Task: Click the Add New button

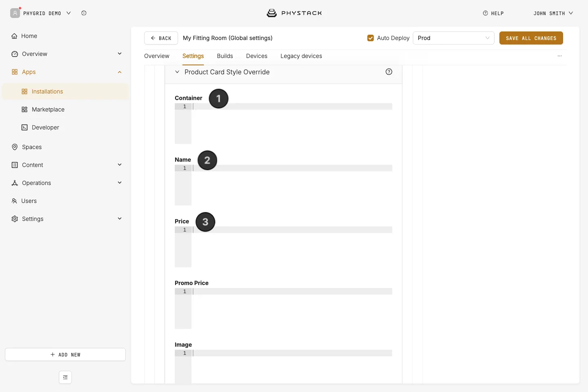Action: click(65, 354)
